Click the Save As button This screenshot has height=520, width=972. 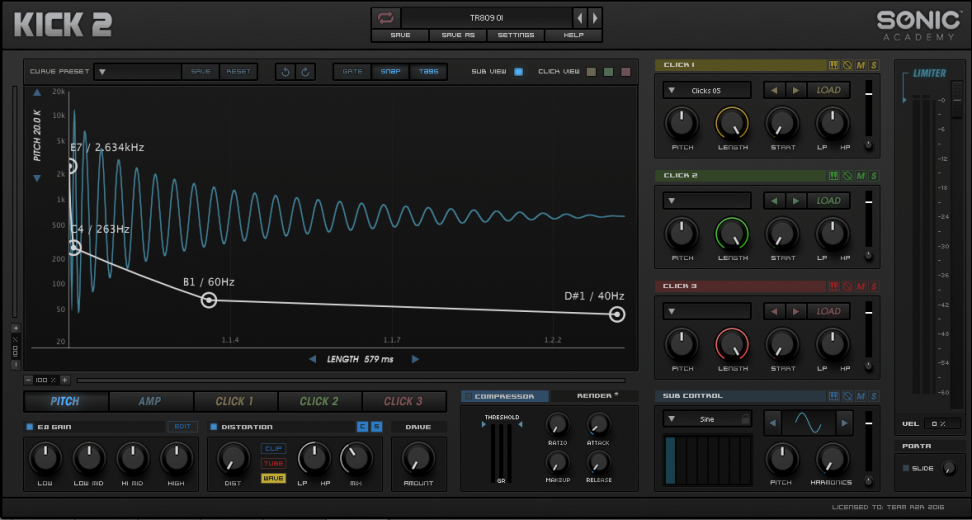point(459,35)
